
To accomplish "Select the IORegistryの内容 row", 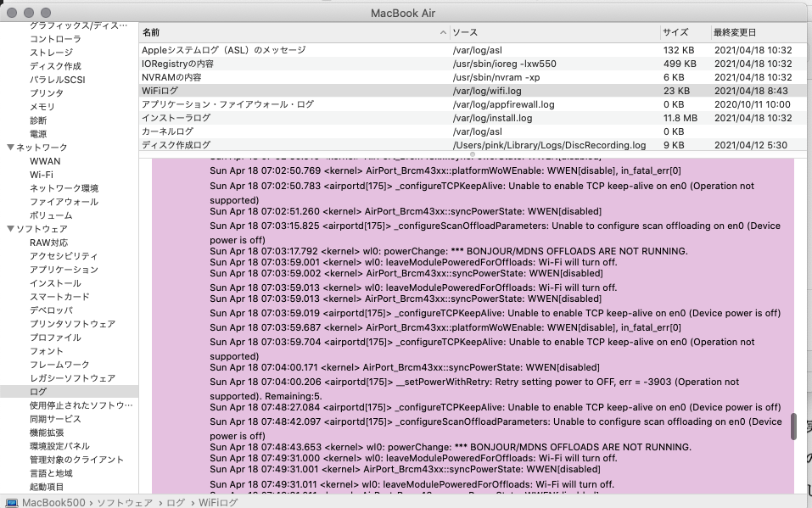I will (x=473, y=64).
